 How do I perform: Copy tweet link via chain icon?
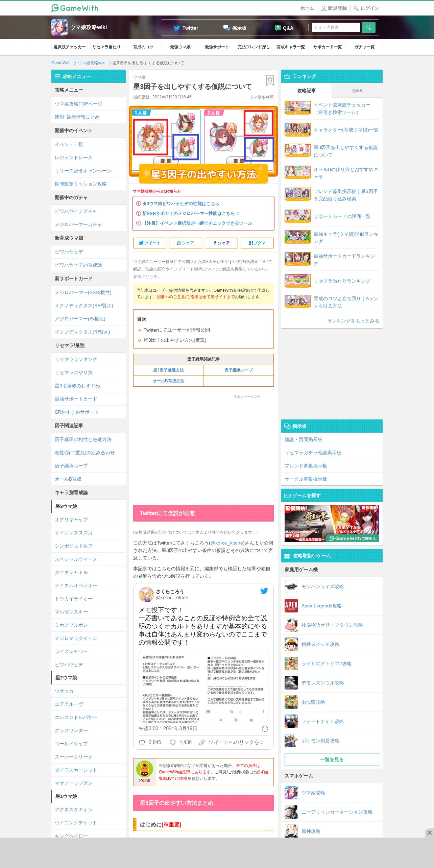pyautogui.click(x=202, y=742)
